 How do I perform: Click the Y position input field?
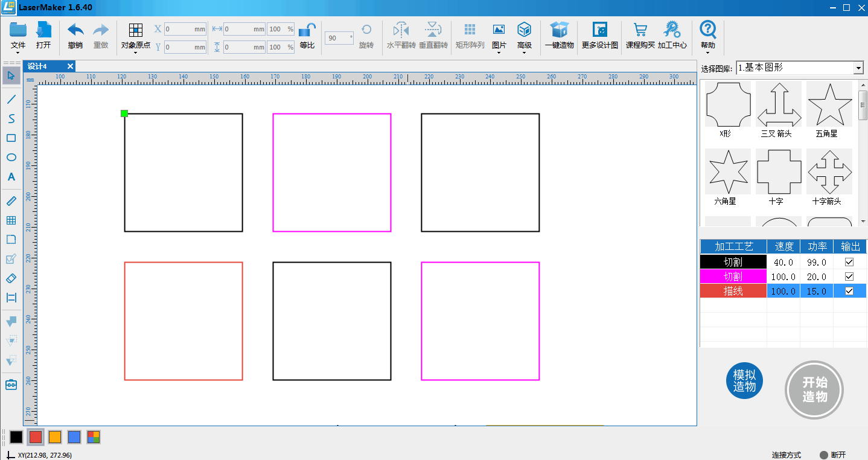point(185,47)
